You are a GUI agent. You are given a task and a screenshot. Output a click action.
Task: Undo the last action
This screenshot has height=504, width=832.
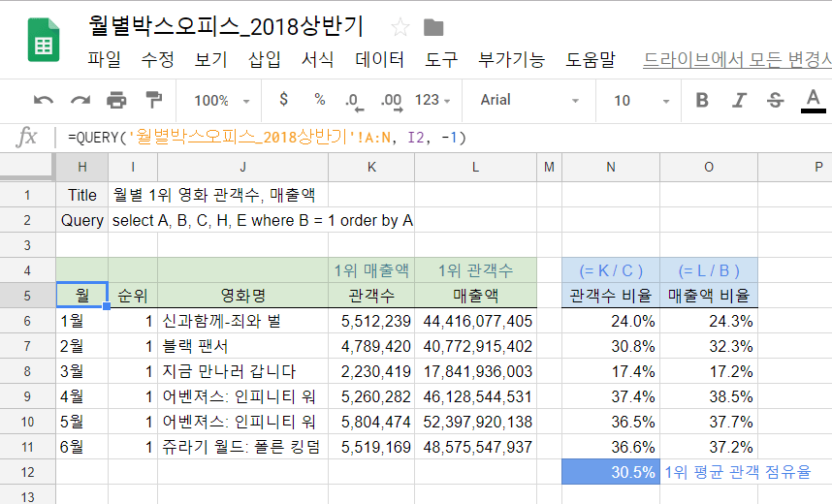pyautogui.click(x=44, y=100)
